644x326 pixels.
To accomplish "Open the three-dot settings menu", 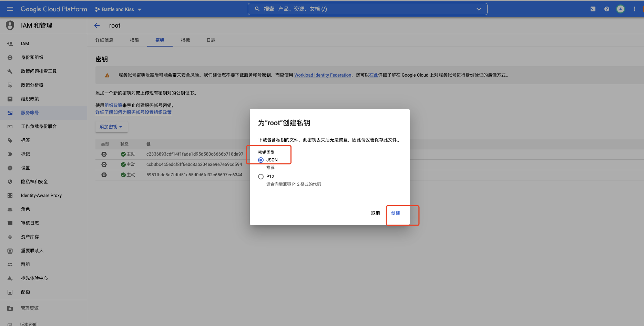I will pos(634,9).
